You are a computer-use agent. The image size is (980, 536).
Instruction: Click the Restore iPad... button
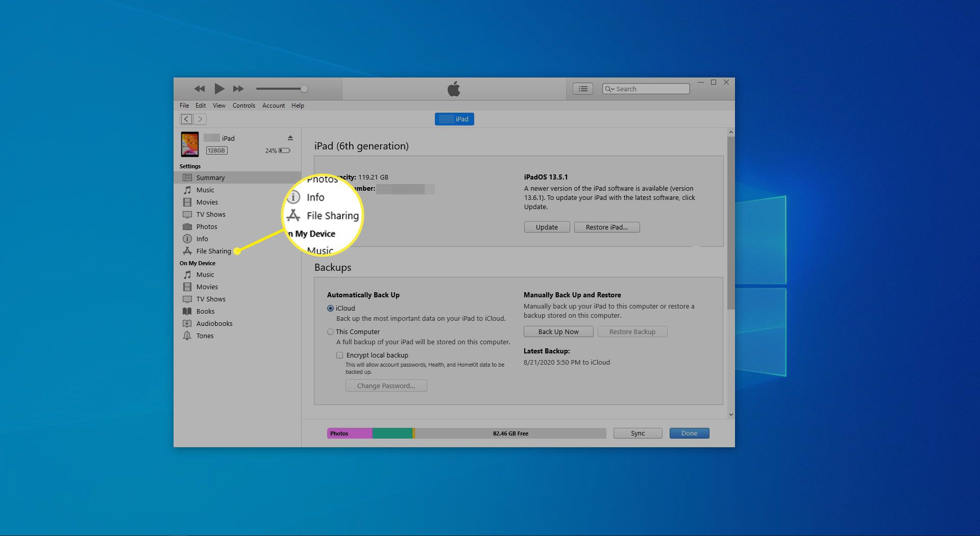pyautogui.click(x=607, y=227)
